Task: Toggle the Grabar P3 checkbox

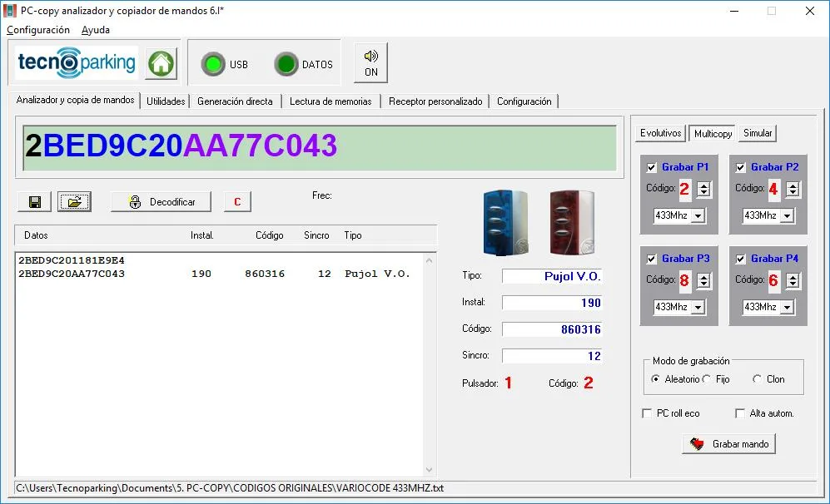Action: click(652, 259)
